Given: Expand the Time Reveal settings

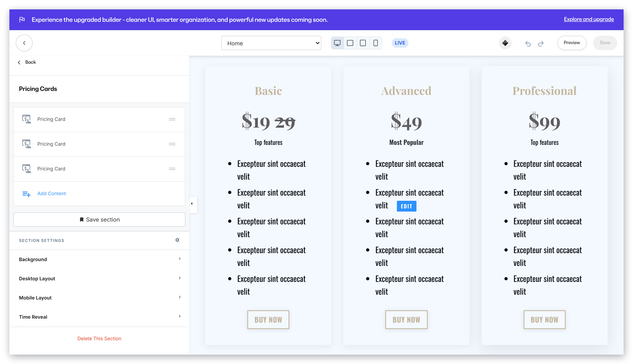Looking at the screenshot, I should click(x=99, y=317).
